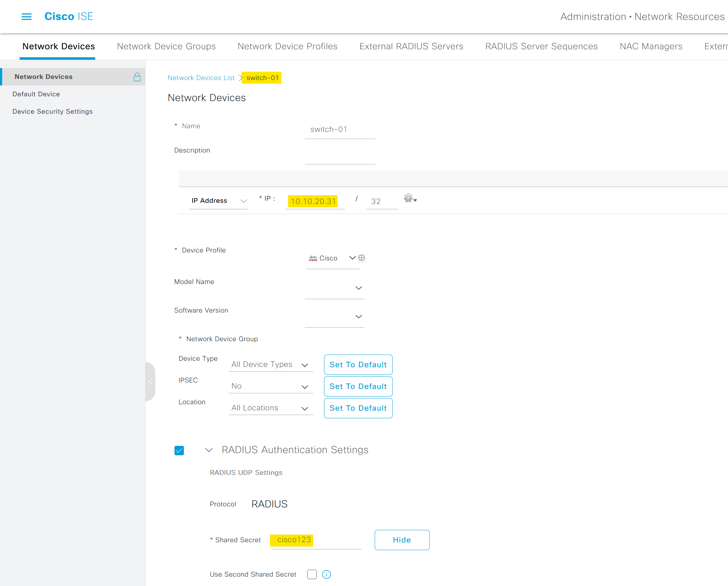Viewport: 728px width, 586px height.
Task: Go back to the Network Devices List
Action: click(x=201, y=78)
